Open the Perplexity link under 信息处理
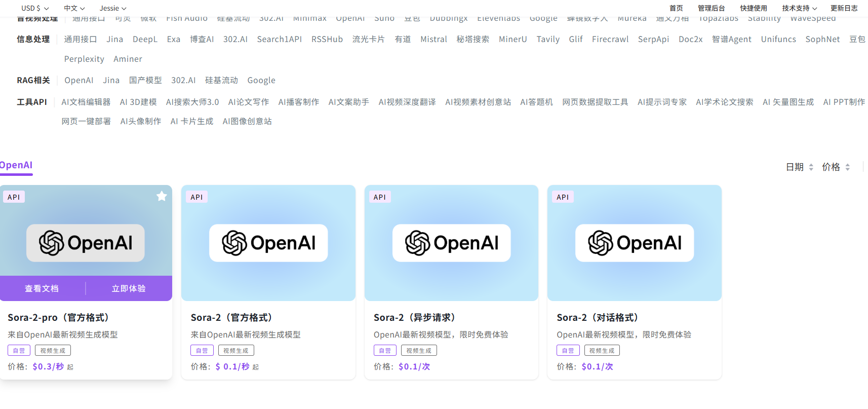This screenshot has width=868, height=409. click(84, 59)
